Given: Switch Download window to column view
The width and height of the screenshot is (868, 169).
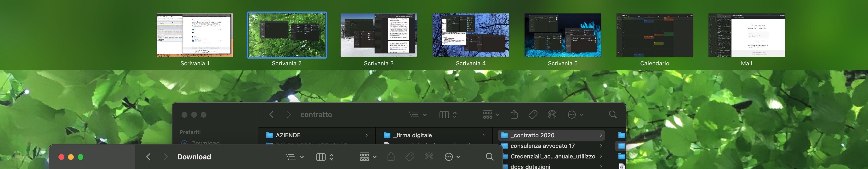Looking at the screenshot, I should point(321,157).
